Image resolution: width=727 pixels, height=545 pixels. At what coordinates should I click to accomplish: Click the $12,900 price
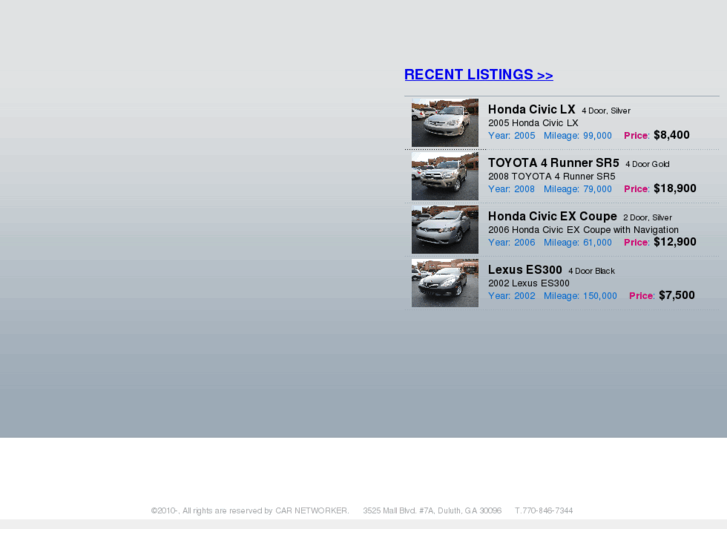coord(675,242)
